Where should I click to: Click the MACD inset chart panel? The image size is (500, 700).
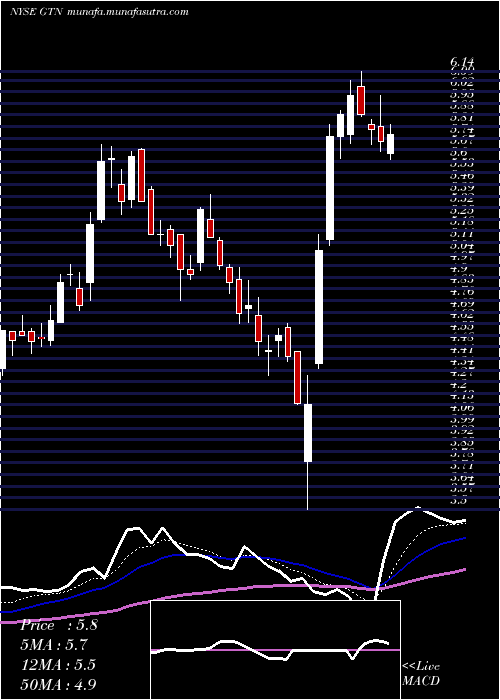click(x=275, y=650)
